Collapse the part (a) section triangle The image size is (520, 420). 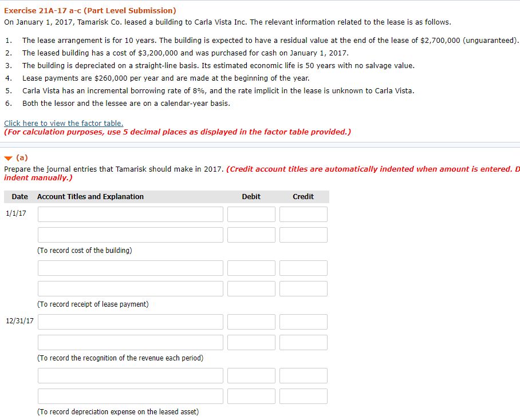(x=7, y=157)
